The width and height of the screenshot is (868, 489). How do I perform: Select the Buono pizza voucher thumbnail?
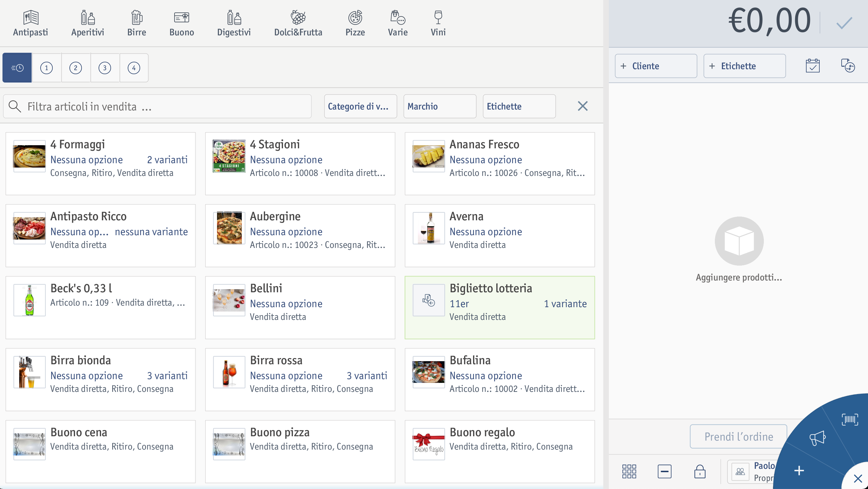click(x=229, y=444)
